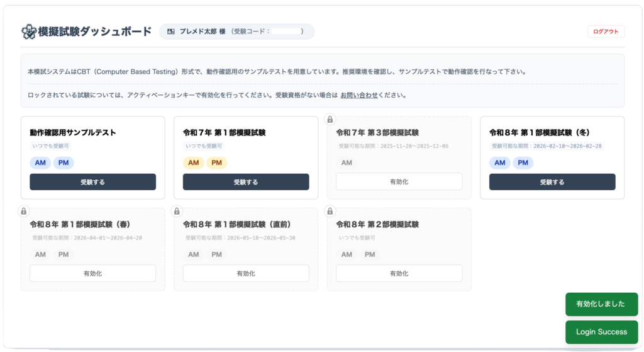Screen dimensions: 644x352
Task: Start 動作確認用サンプルテスト with 受験する
Action: [93, 182]
